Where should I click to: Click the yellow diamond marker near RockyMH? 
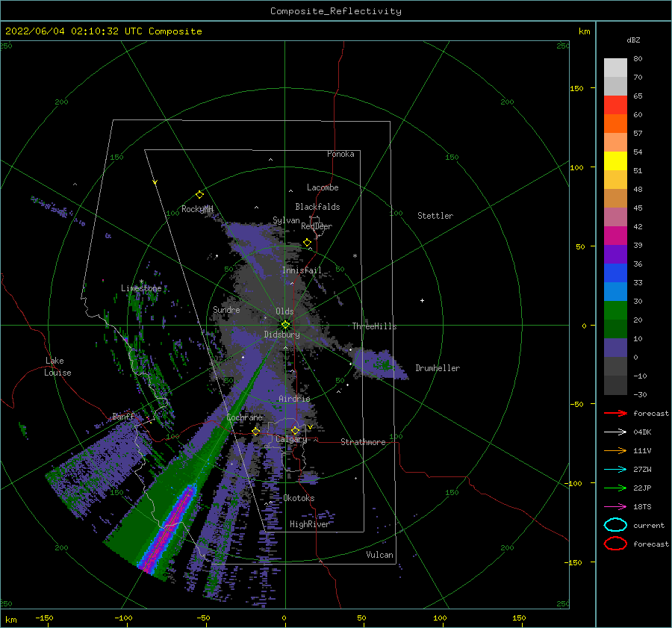(x=199, y=195)
